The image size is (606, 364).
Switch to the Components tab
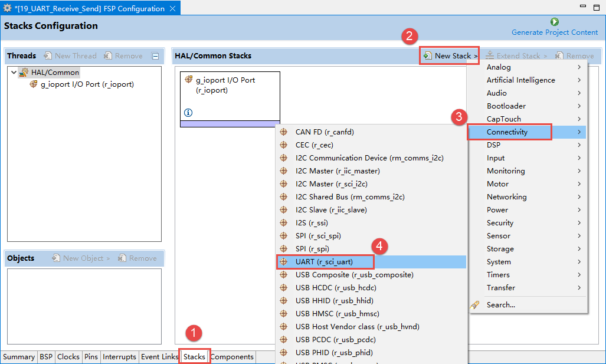[232, 357]
